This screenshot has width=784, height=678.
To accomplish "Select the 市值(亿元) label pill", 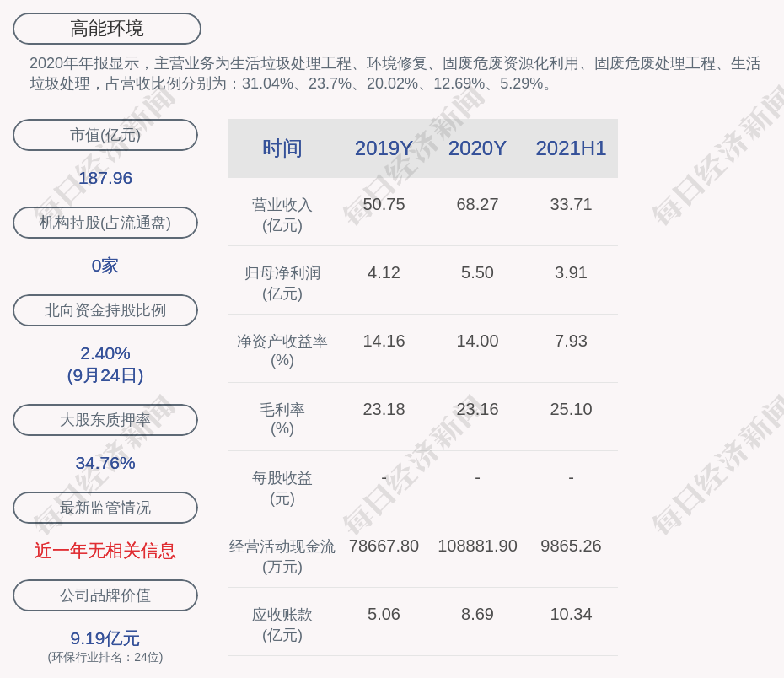I will click(105, 135).
